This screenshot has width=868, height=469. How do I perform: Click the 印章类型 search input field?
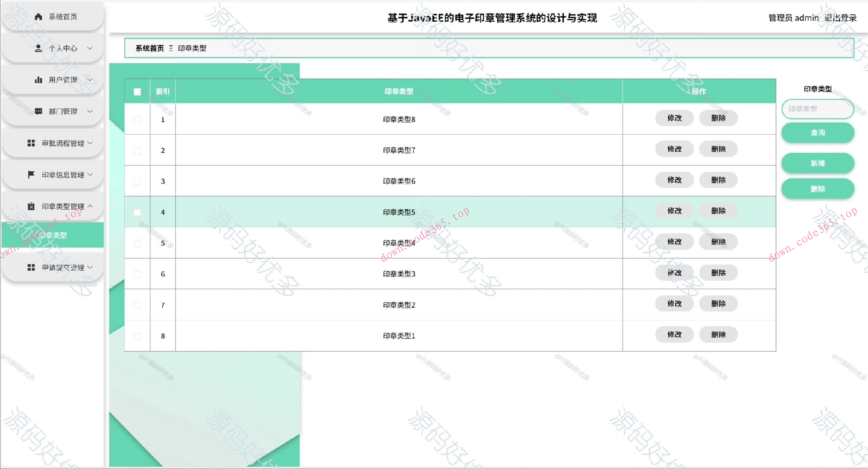817,109
